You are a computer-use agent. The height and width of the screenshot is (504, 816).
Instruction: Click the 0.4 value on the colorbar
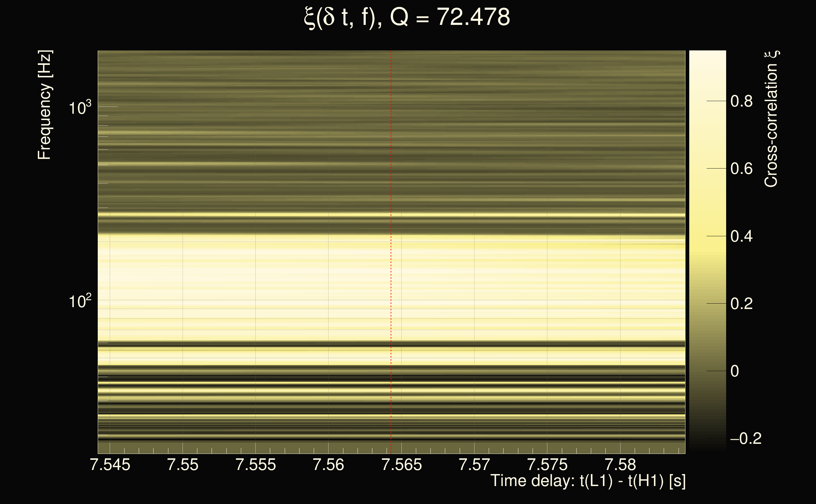tap(742, 236)
